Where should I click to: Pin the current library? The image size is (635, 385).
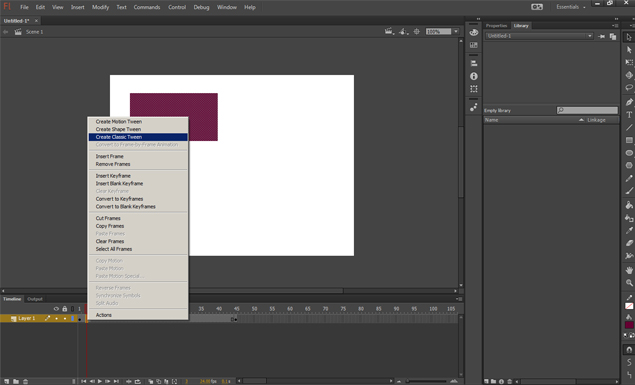[x=602, y=36]
